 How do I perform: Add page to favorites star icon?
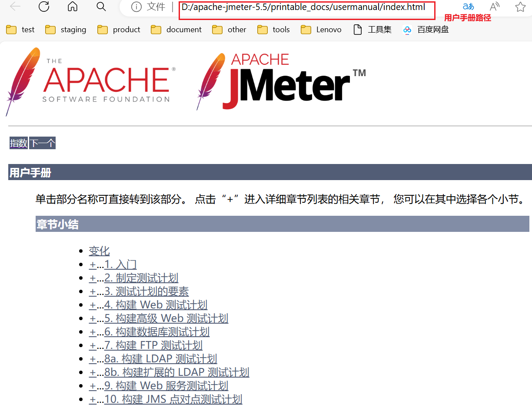520,7
